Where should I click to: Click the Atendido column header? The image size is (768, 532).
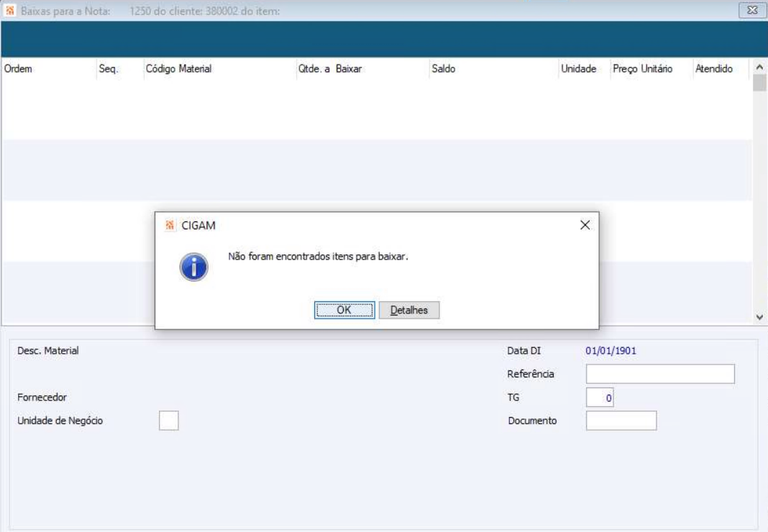click(x=721, y=68)
